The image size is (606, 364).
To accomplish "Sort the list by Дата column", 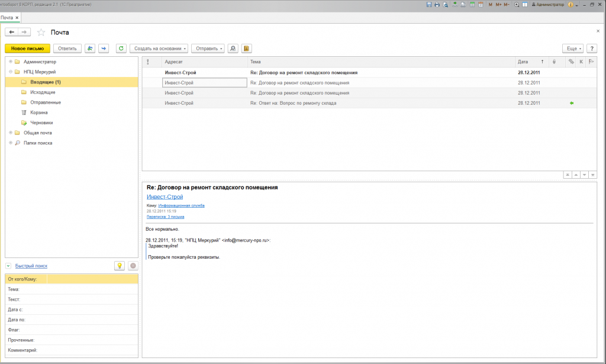I will click(x=523, y=62).
